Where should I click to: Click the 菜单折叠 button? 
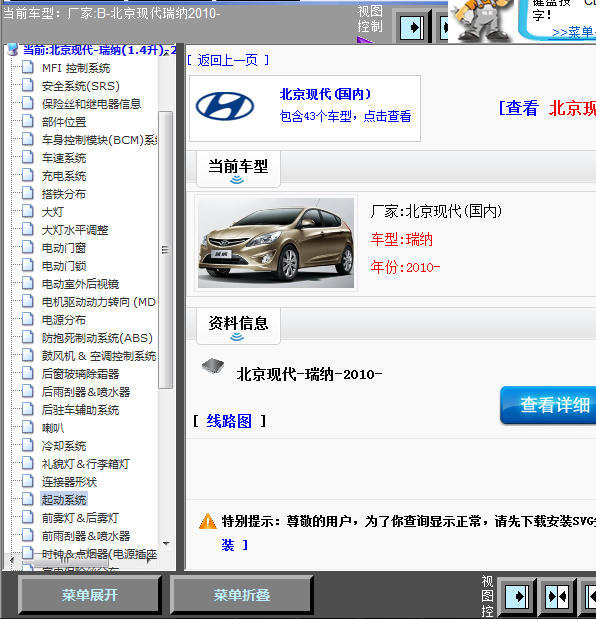point(242,595)
